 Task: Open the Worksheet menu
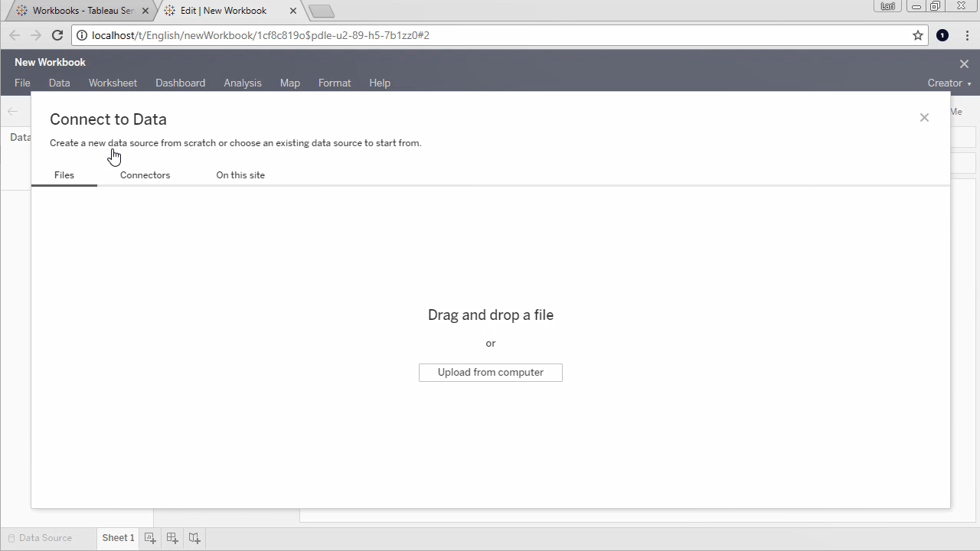(113, 83)
